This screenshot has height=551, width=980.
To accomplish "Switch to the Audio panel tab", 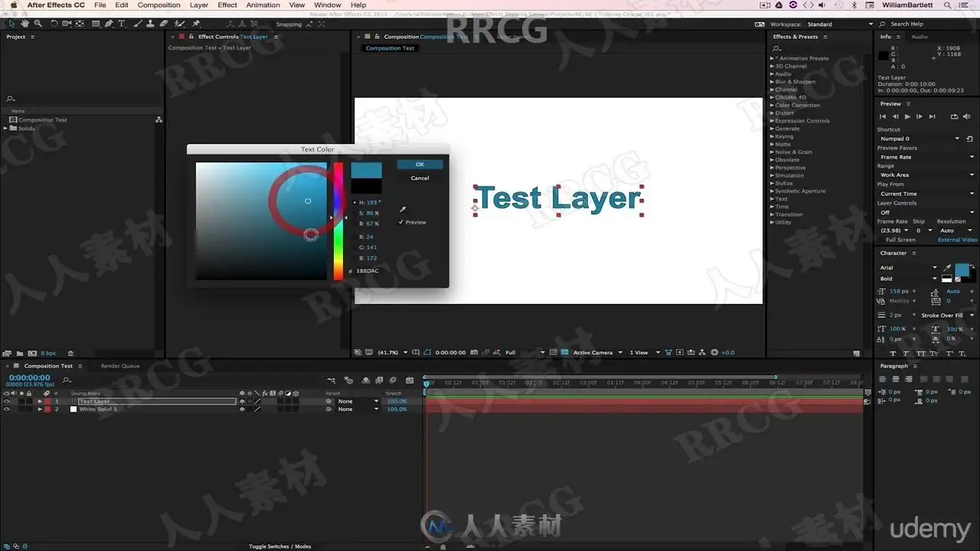I will [920, 37].
